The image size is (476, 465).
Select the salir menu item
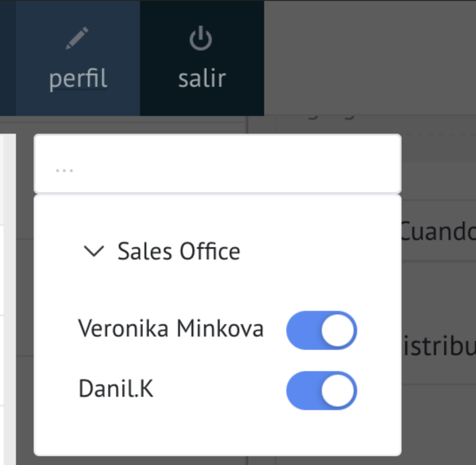202,58
